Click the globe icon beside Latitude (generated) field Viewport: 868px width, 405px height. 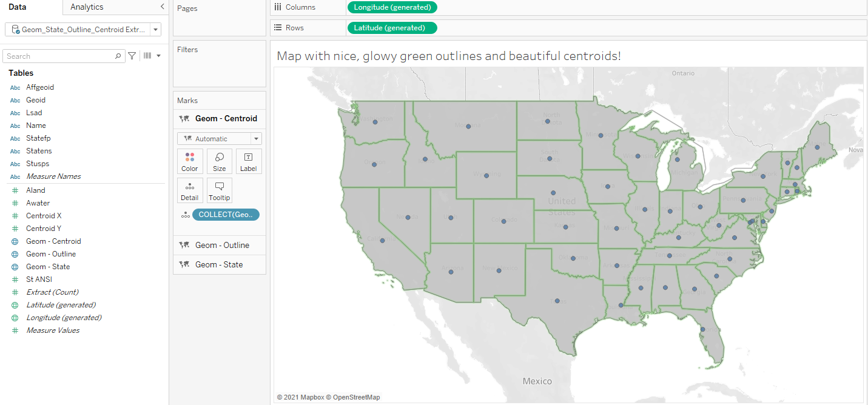(x=15, y=305)
